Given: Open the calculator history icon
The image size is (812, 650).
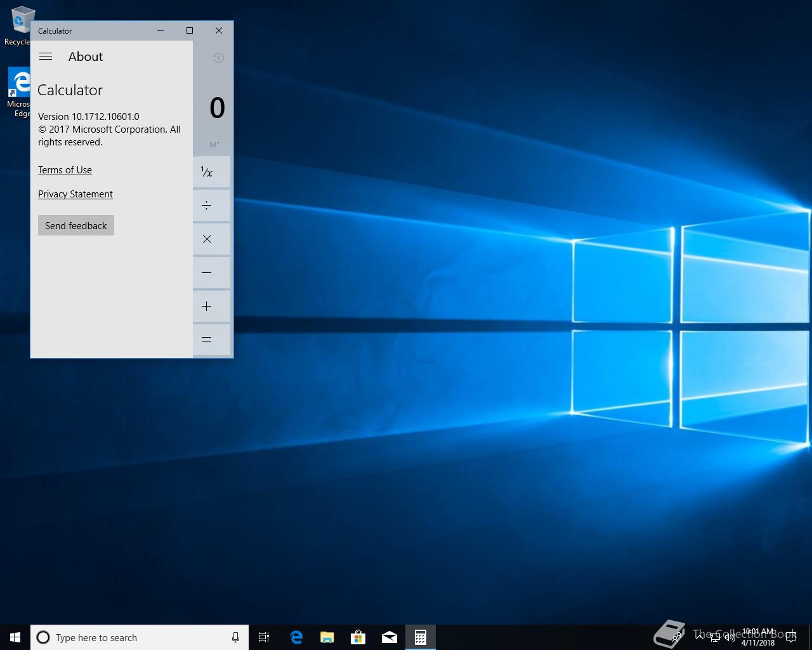Looking at the screenshot, I should [x=218, y=58].
